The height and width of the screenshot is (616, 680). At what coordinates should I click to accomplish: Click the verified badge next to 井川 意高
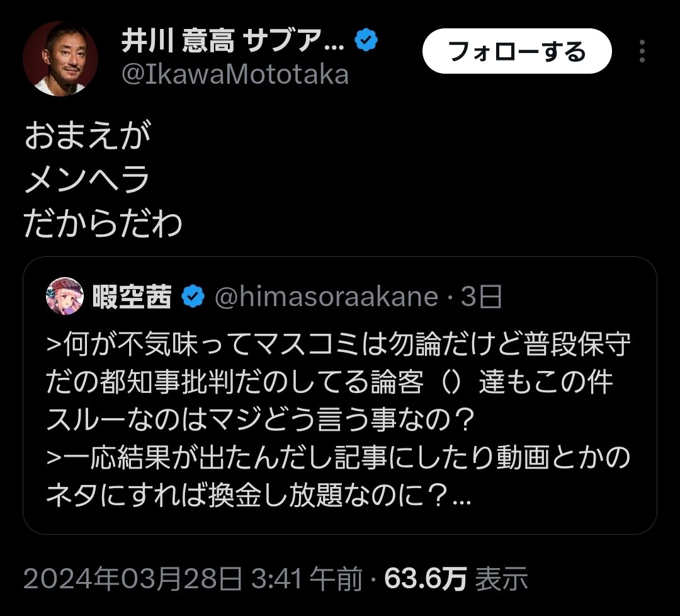pos(366,40)
